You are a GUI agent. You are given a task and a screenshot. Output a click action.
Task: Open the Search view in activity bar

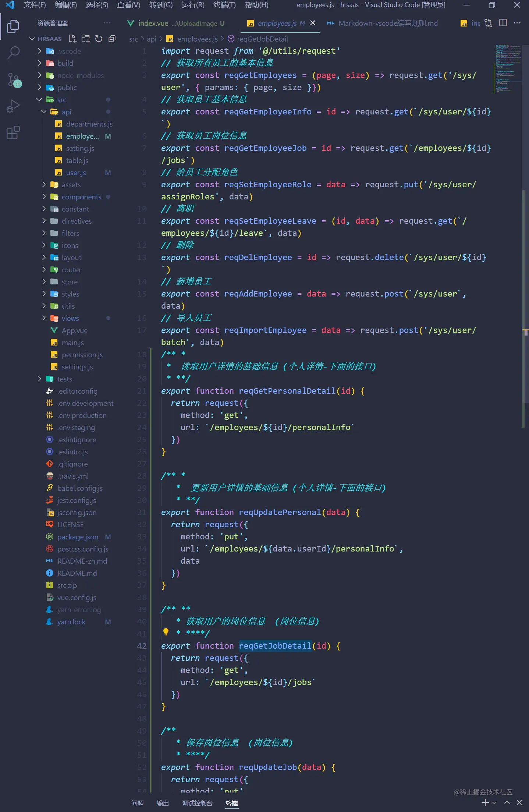[13, 53]
